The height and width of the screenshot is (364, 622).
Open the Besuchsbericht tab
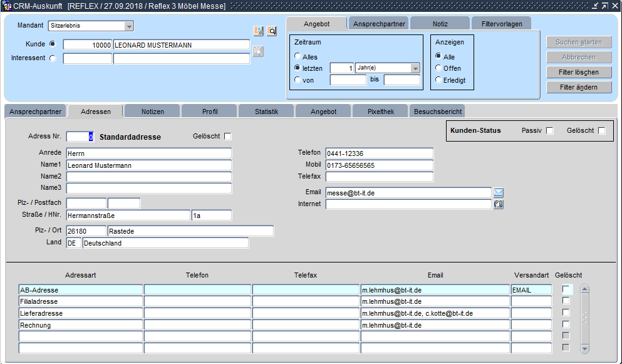pos(437,112)
